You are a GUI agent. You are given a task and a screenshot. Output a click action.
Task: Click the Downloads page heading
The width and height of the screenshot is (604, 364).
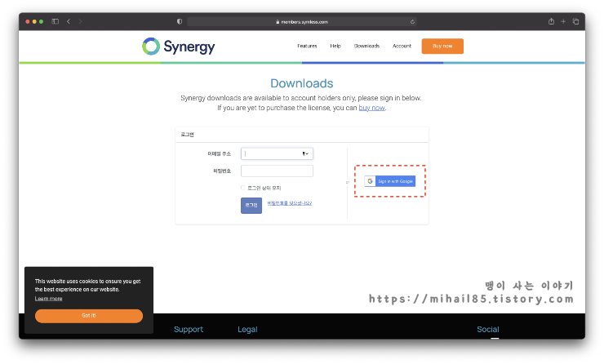[x=302, y=83]
